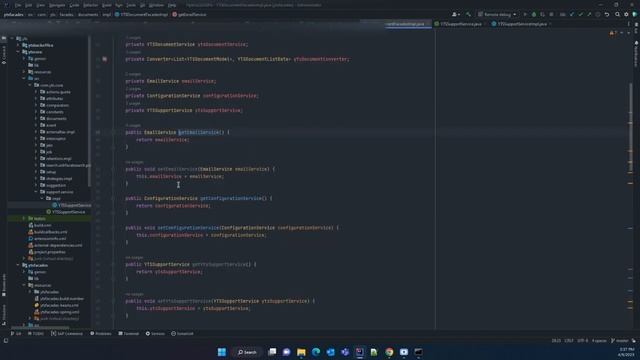
Task: Expand the documents package folder
Action: pos(36,118)
